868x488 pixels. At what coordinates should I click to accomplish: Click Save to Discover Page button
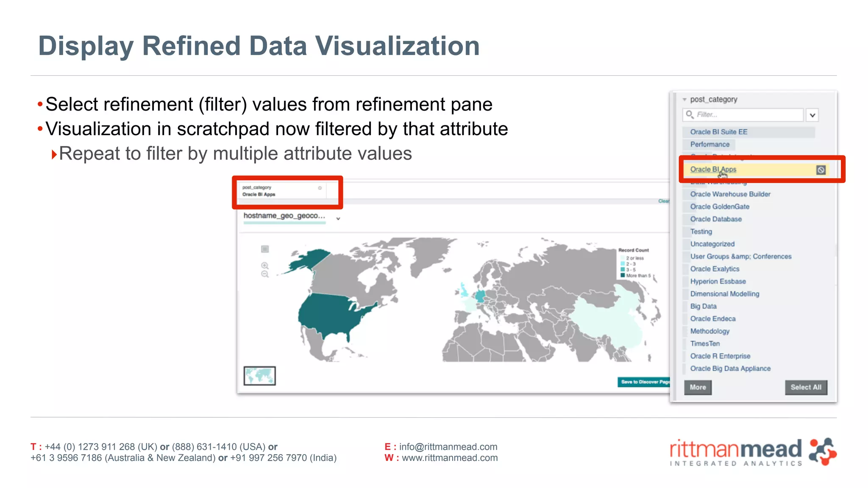(x=644, y=382)
